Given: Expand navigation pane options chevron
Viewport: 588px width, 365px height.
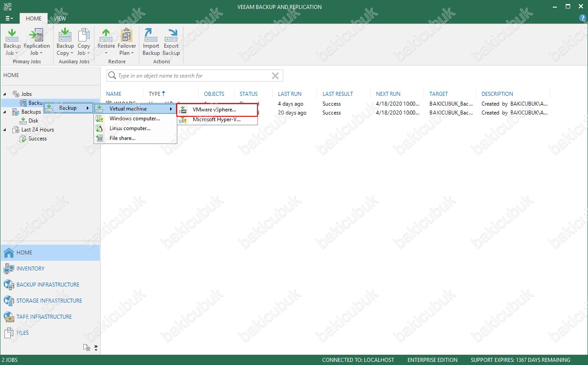Looking at the screenshot, I should pyautogui.click(x=96, y=348).
